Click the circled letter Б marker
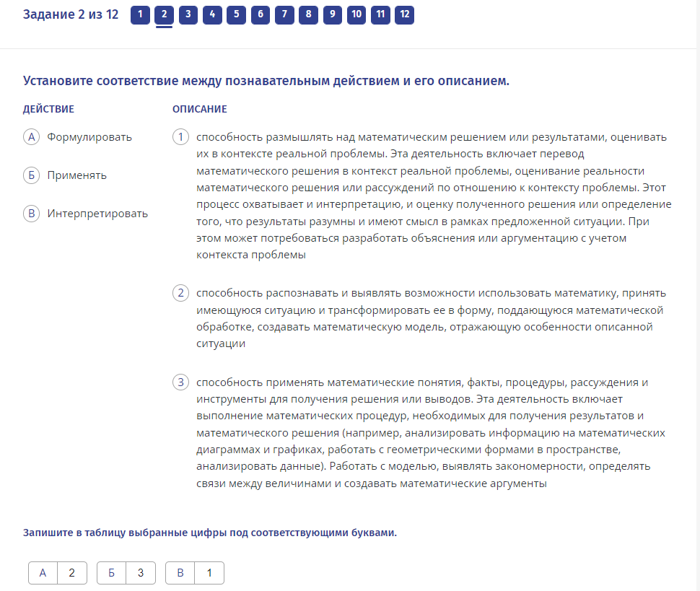Image resolution: width=700 pixels, height=591 pixels. [31, 175]
